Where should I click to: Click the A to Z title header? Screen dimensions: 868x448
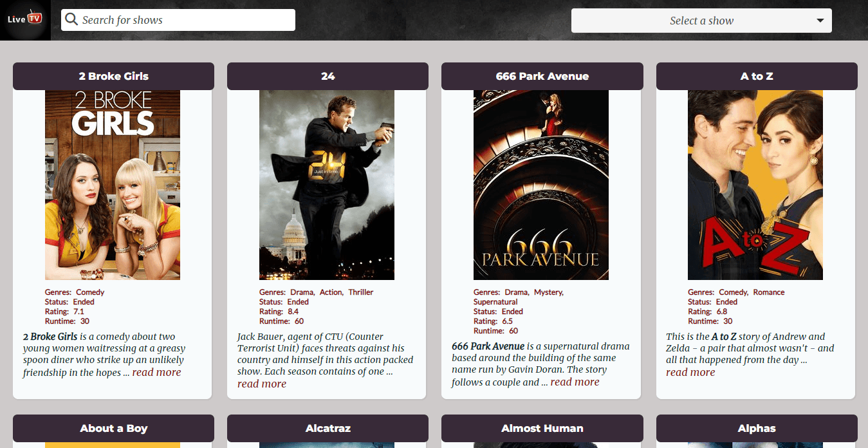pos(757,76)
